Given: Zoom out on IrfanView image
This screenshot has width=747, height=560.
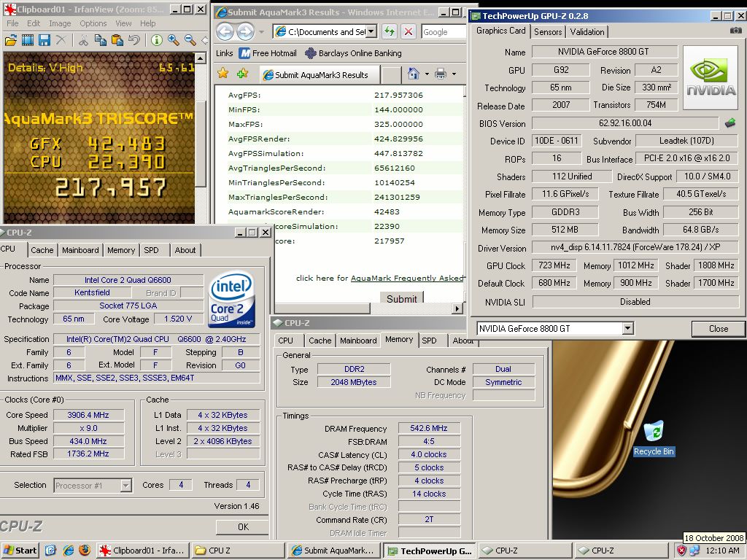Looking at the screenshot, I should tap(190, 40).
